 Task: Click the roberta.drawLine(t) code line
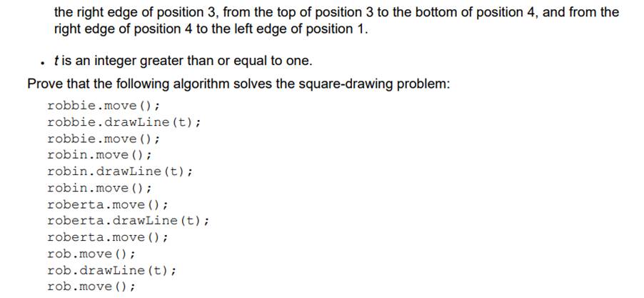[128, 221]
